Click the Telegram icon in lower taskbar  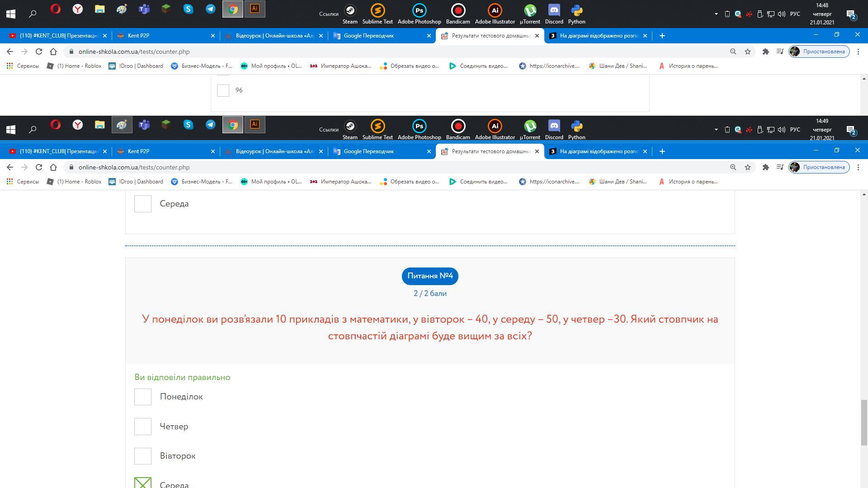click(x=211, y=125)
